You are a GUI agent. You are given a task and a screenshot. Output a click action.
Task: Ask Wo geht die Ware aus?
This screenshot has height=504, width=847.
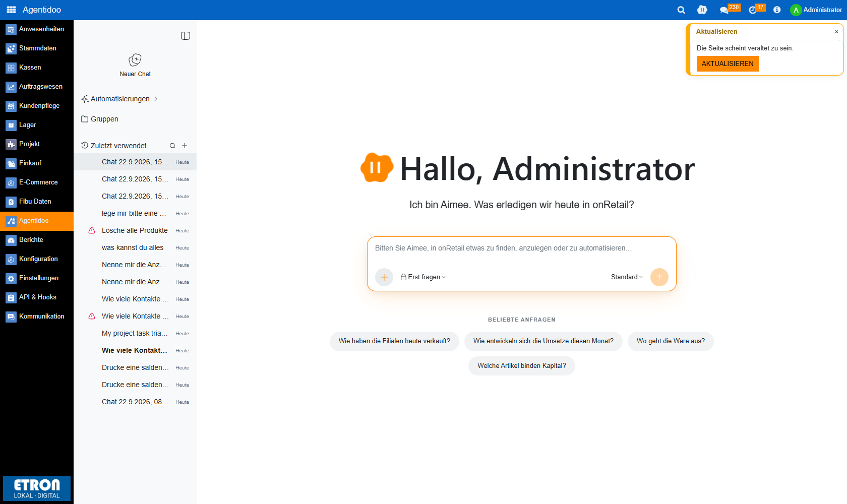click(x=671, y=341)
